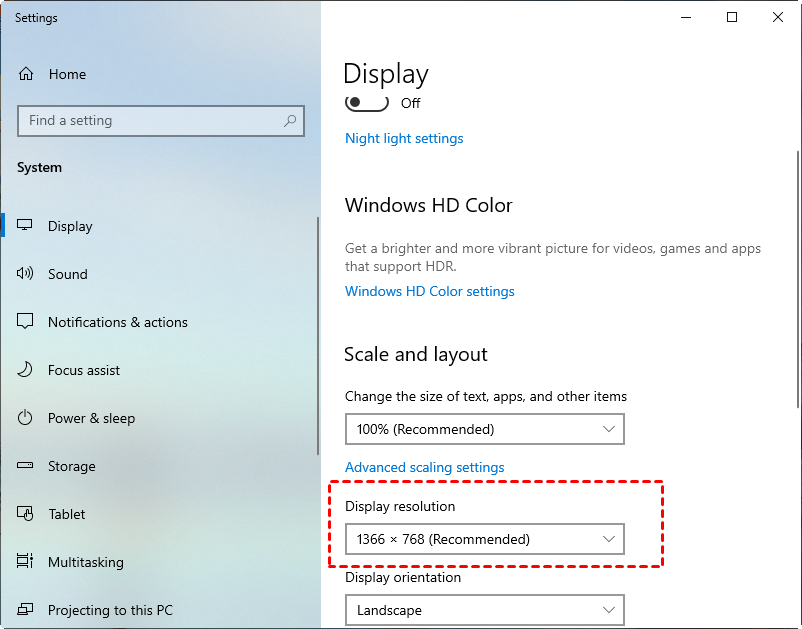Image resolution: width=802 pixels, height=629 pixels.
Task: Open Advanced scaling settings link
Action: [425, 467]
